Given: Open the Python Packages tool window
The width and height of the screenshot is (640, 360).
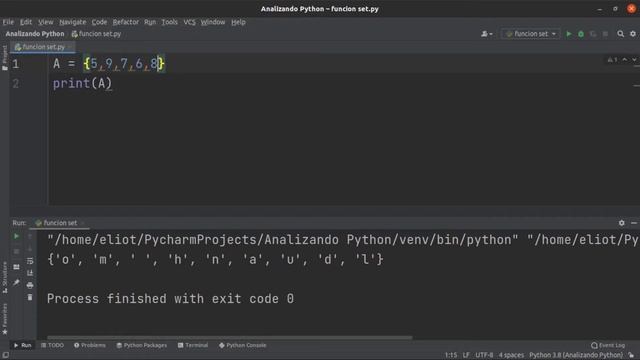Looking at the screenshot, I should click(x=142, y=345).
